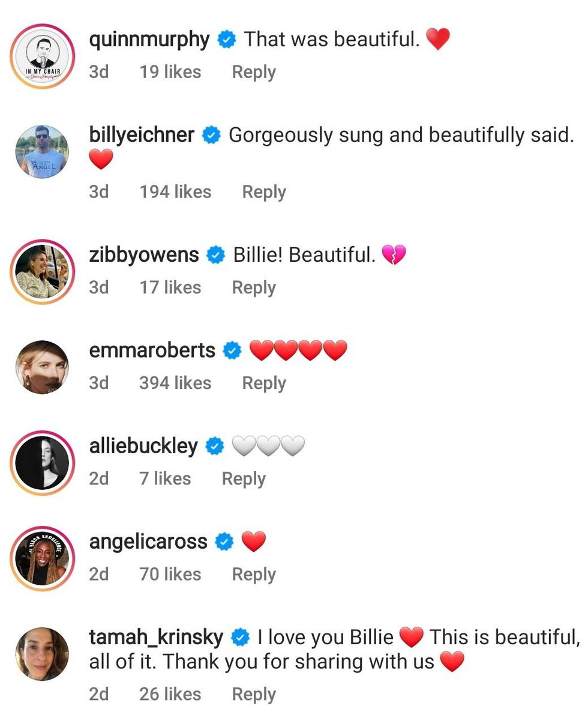Tap tamah_krinsky's profile photo

[42, 654]
